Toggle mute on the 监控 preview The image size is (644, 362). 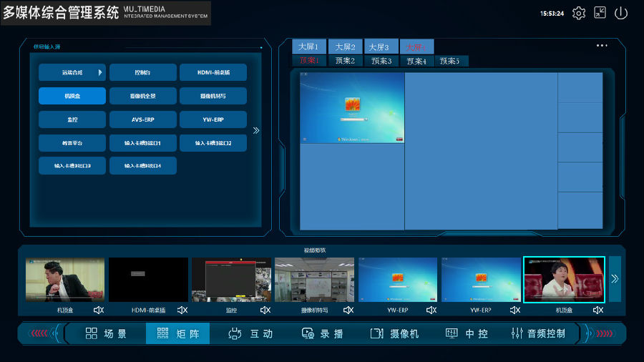click(x=265, y=310)
